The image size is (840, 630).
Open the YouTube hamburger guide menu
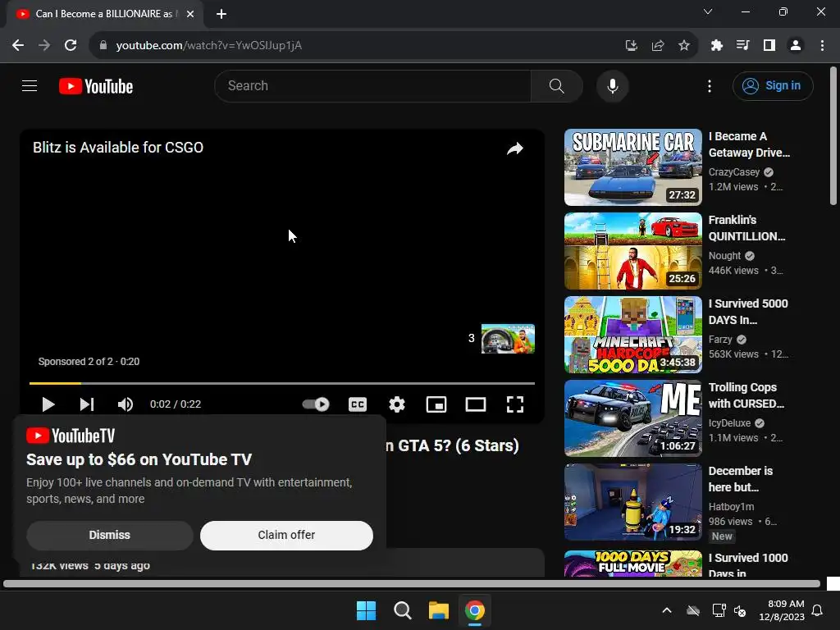click(x=30, y=85)
